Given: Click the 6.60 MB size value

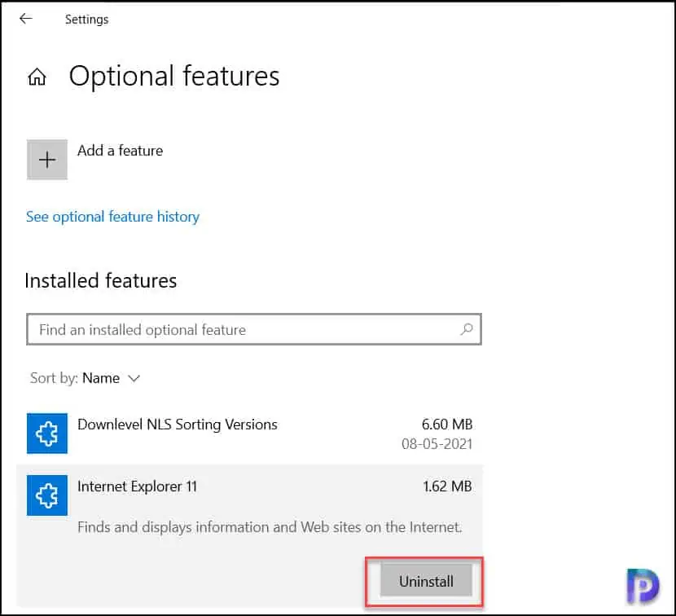Looking at the screenshot, I should pos(447,425).
